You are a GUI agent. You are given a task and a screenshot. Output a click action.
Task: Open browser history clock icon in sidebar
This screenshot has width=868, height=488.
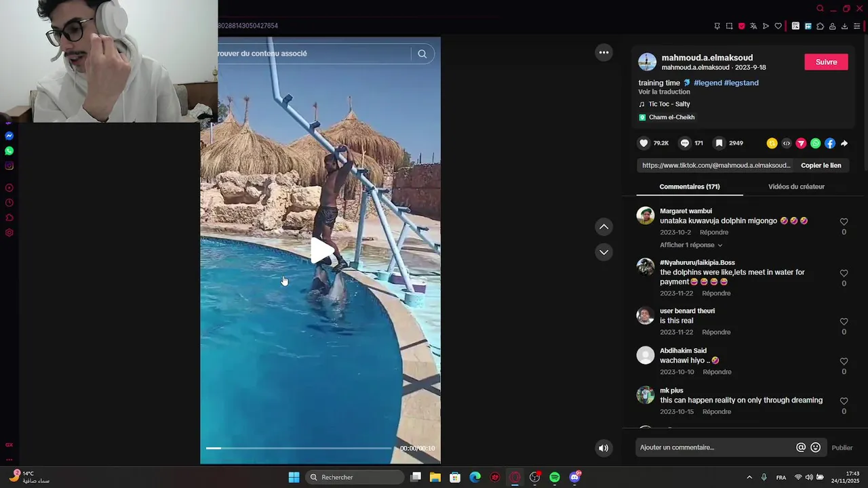(9, 203)
